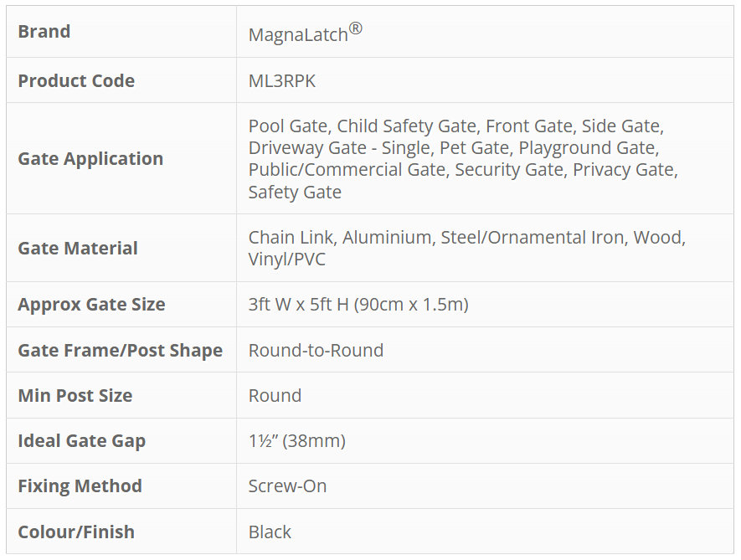
Task: Click the Fixing Method label
Action: tap(80, 486)
